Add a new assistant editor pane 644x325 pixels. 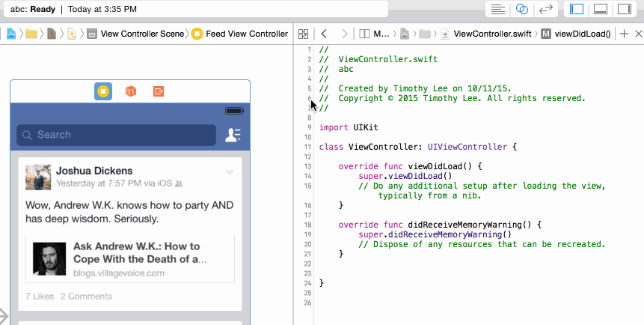coord(624,34)
